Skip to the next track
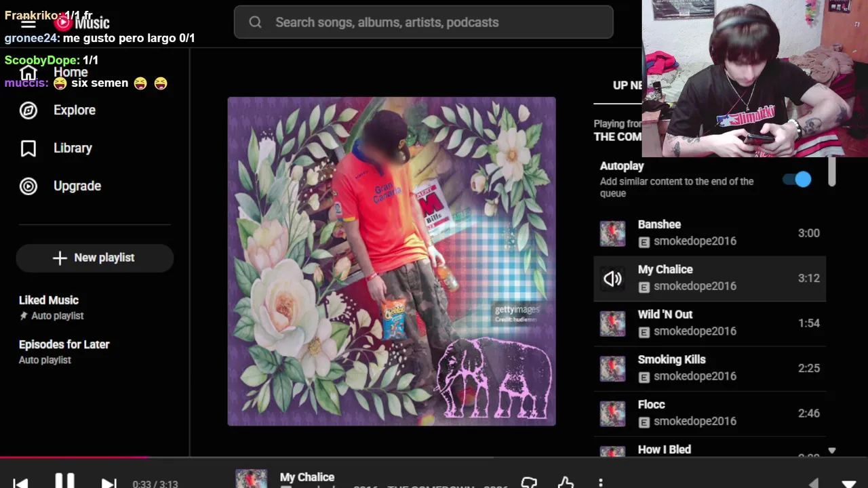 pyautogui.click(x=108, y=483)
